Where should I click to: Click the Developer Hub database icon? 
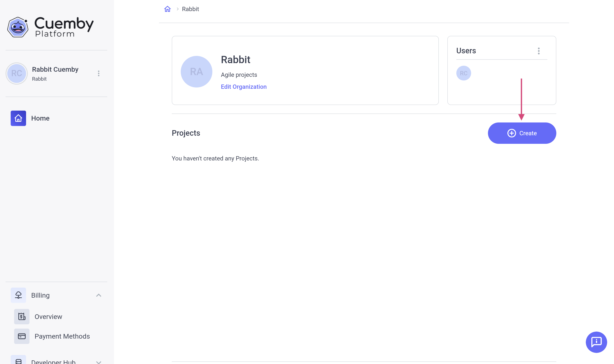pos(18,361)
